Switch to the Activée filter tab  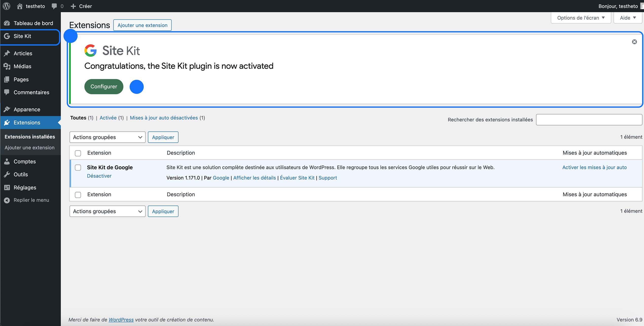(x=108, y=118)
